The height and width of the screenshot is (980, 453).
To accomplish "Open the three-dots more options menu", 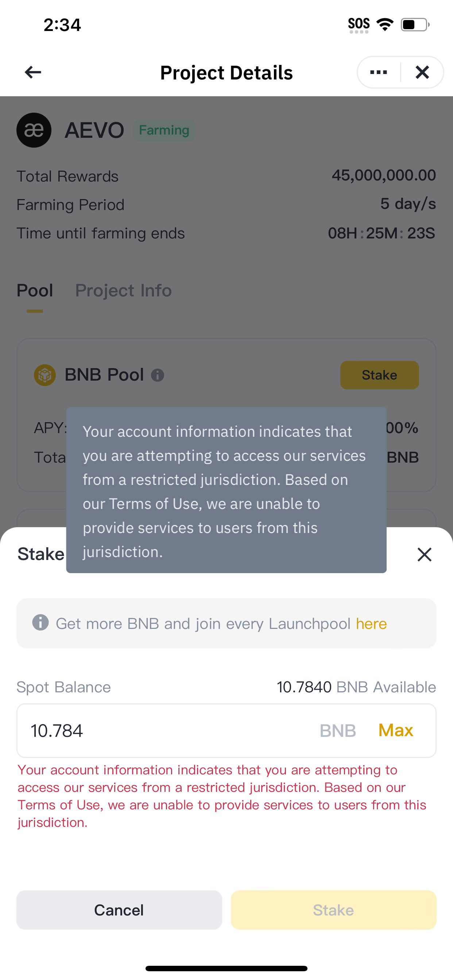I will coord(378,72).
